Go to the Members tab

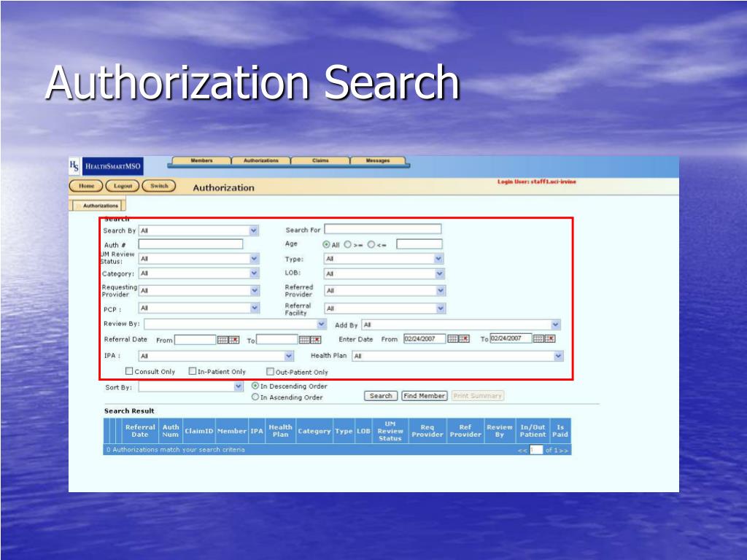[x=201, y=161]
